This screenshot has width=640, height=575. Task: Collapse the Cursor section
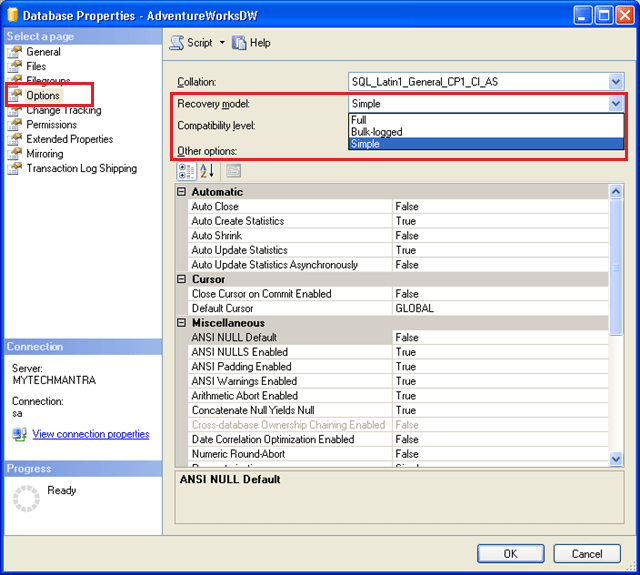(182, 279)
